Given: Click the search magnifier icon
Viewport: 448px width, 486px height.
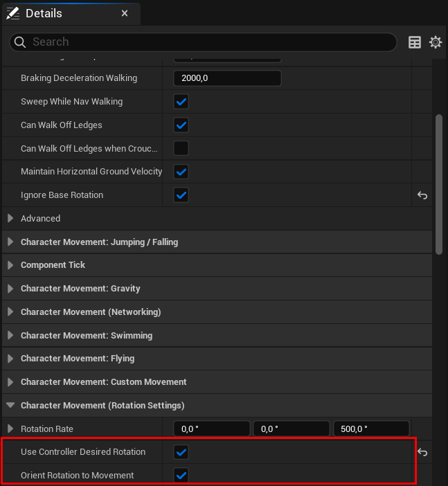Looking at the screenshot, I should 20,42.
